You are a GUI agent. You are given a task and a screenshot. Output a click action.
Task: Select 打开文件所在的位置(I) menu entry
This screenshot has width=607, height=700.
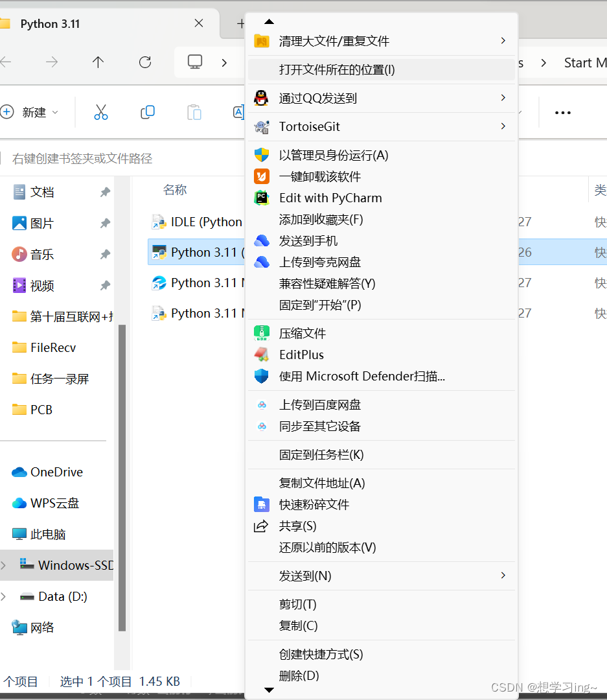coord(382,69)
